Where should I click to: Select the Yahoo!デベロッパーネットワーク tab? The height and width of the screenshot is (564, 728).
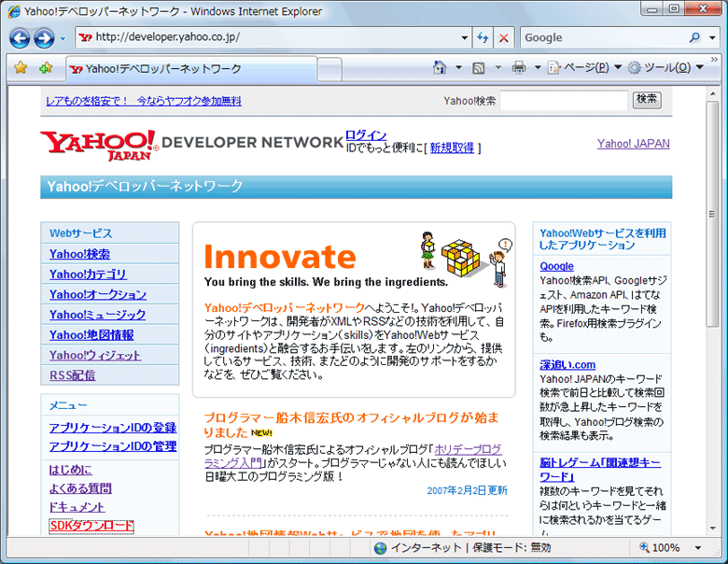coord(191,69)
